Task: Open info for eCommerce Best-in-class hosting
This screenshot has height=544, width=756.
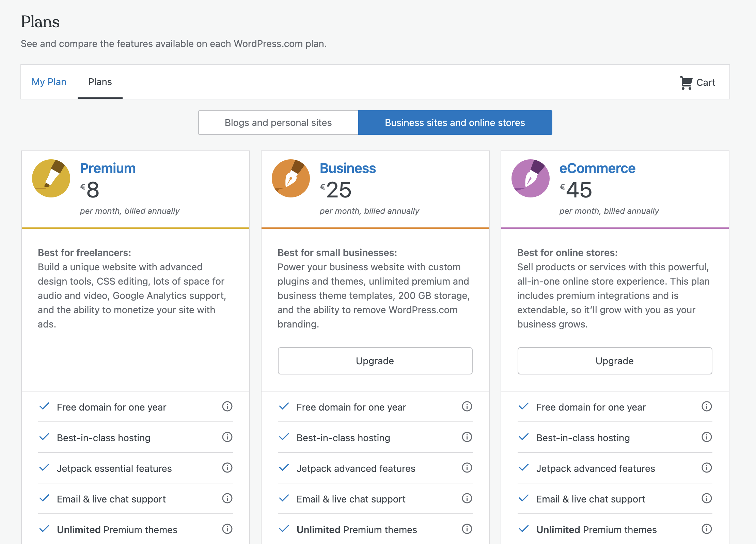Action: point(707,437)
